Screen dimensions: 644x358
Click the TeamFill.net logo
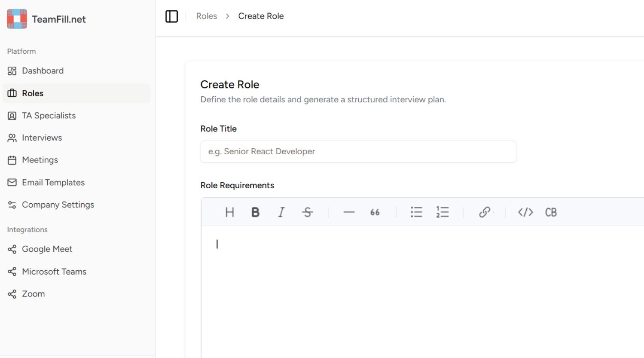[x=46, y=18]
